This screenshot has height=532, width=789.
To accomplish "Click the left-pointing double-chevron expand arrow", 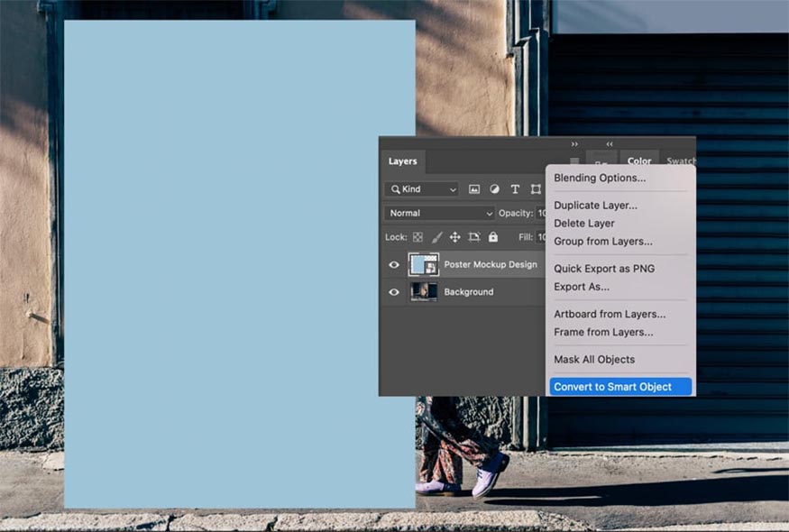I will [610, 144].
